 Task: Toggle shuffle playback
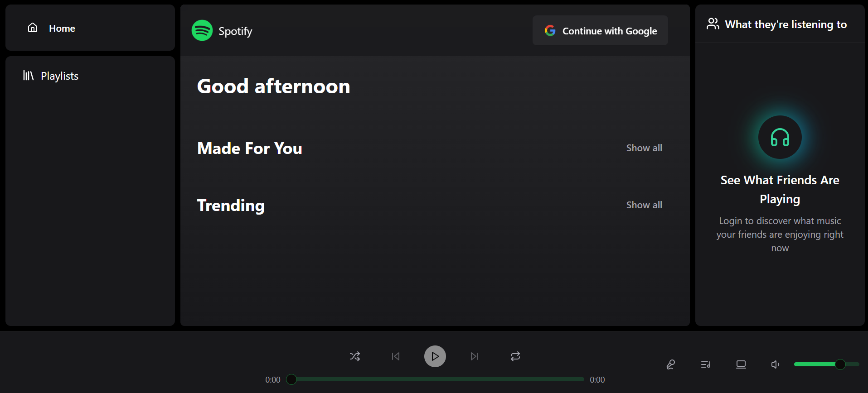point(355,356)
